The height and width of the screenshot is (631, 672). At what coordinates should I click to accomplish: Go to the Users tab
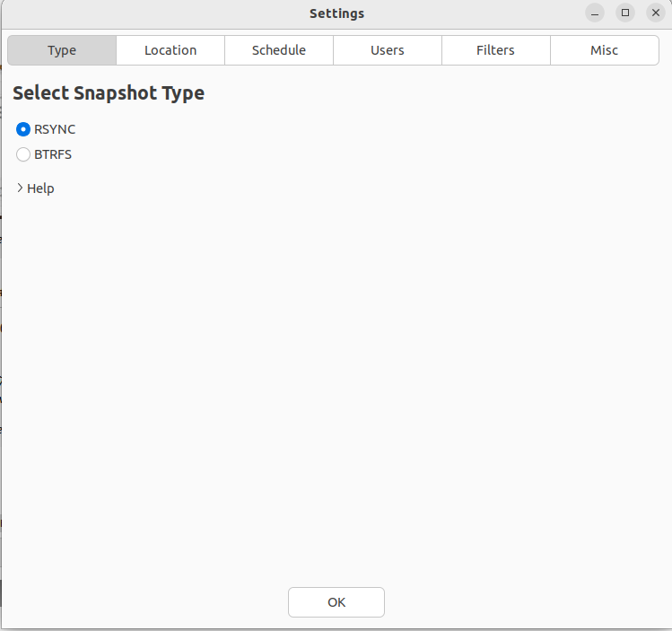(x=388, y=50)
